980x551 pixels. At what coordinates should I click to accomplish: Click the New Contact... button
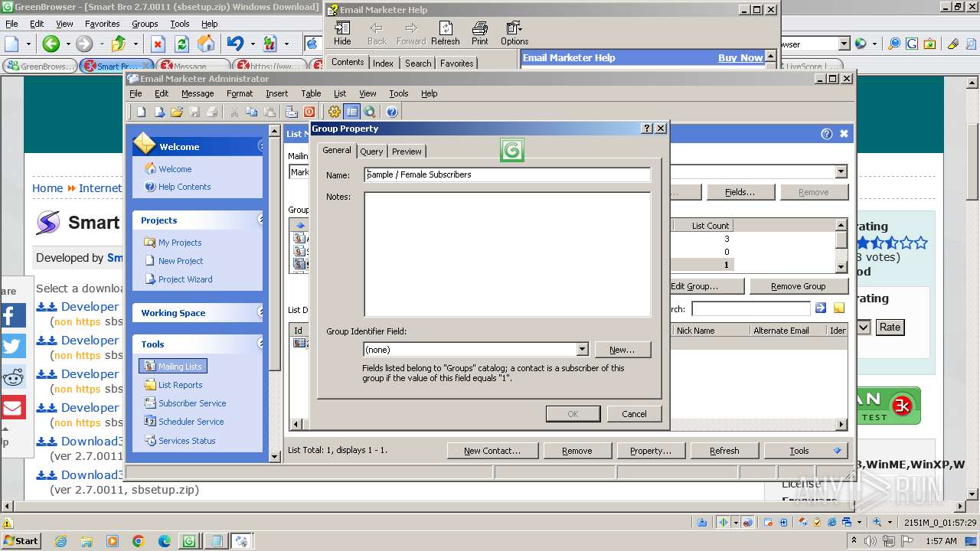click(x=492, y=451)
